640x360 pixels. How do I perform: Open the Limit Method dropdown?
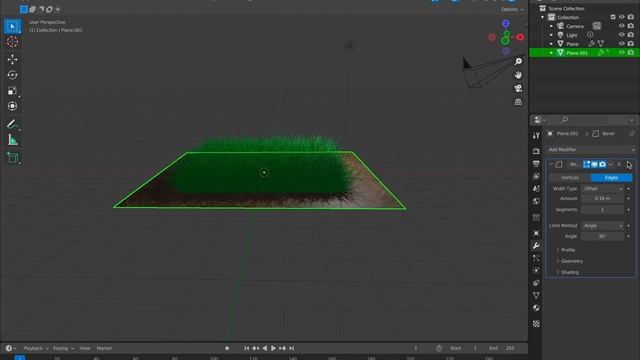[x=603, y=226]
